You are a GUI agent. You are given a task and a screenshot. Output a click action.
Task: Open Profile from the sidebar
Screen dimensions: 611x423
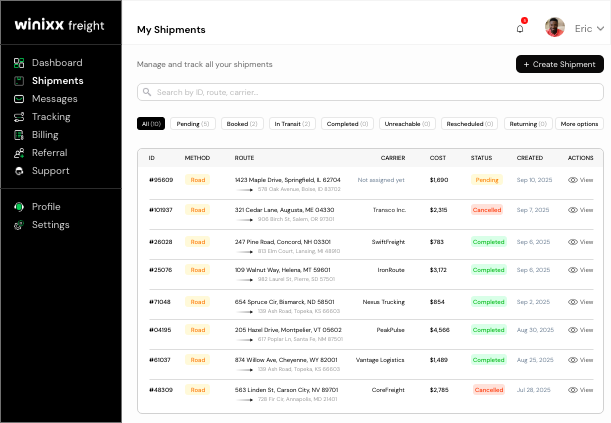[x=46, y=207]
